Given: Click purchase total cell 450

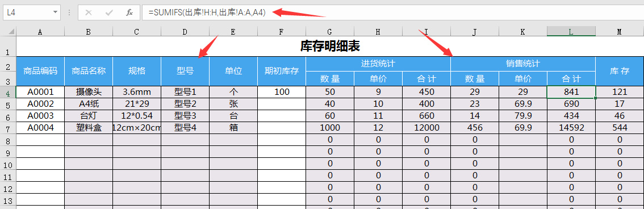Looking at the screenshot, I should 426,92.
